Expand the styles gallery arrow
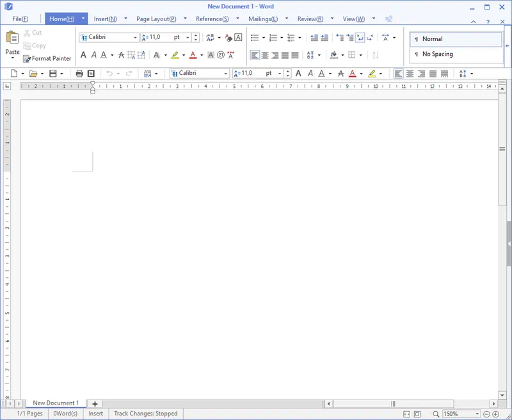The height and width of the screenshot is (420, 512). pyautogui.click(x=508, y=46)
